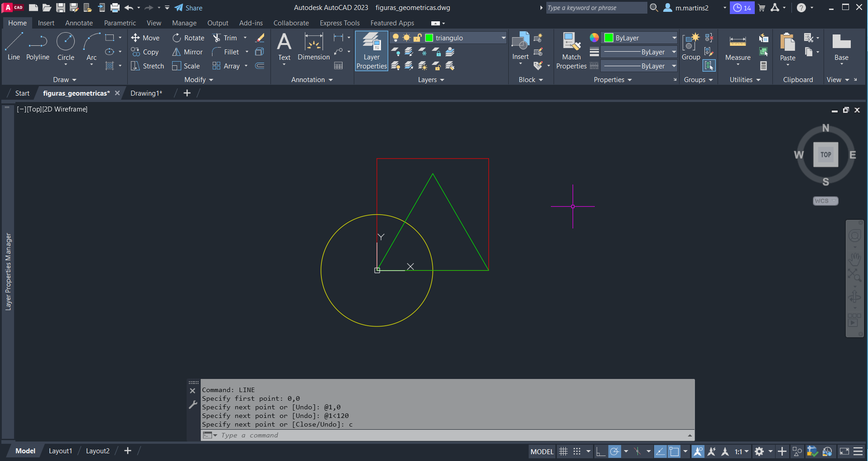Screen dimensions: 868x461
Task: Click the Rotate tool in Modify
Action: point(188,38)
